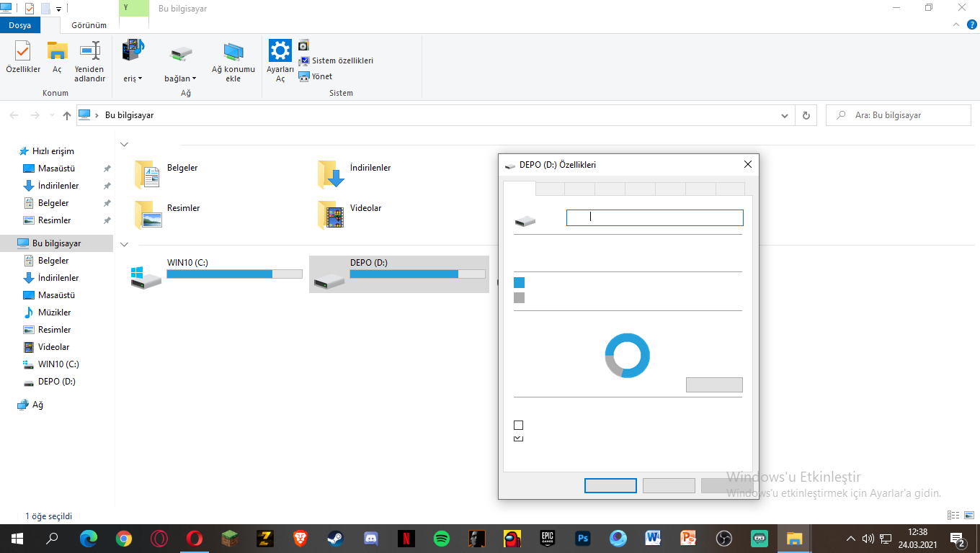Select Ağ in the sidebar

(37, 405)
